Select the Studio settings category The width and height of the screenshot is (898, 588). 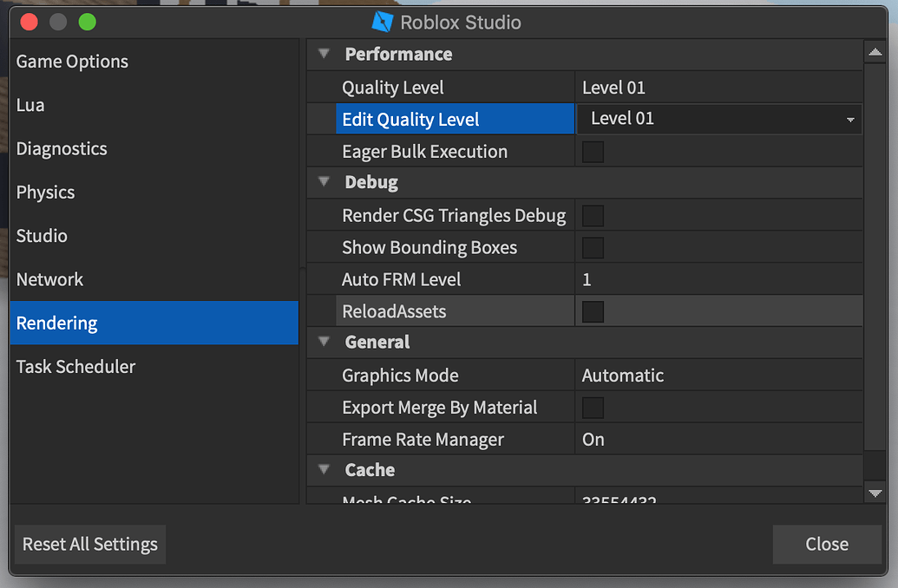coord(154,235)
